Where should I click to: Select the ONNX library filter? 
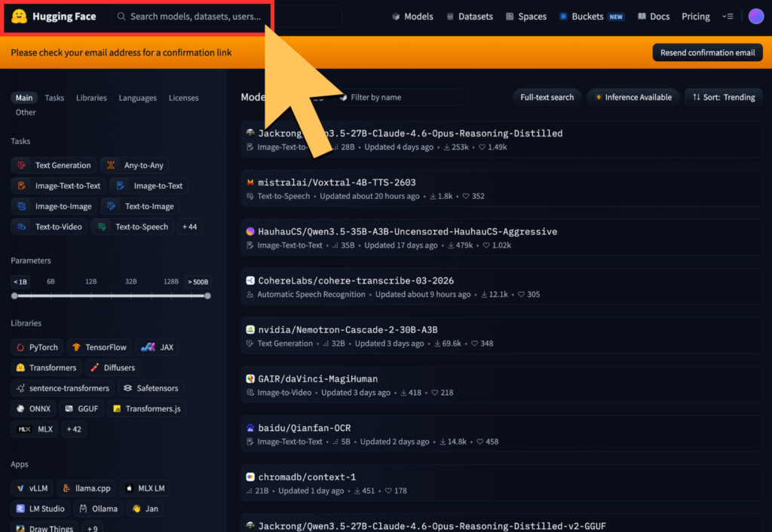click(33, 408)
